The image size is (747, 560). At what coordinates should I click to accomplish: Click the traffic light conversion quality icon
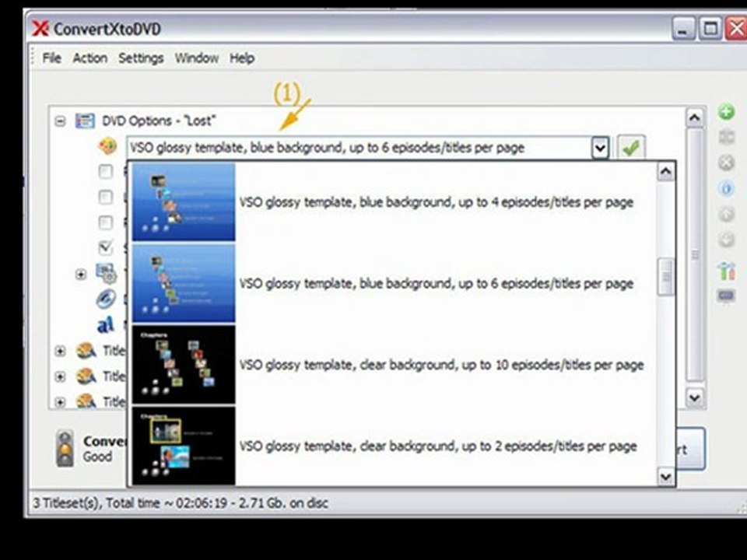click(x=65, y=448)
